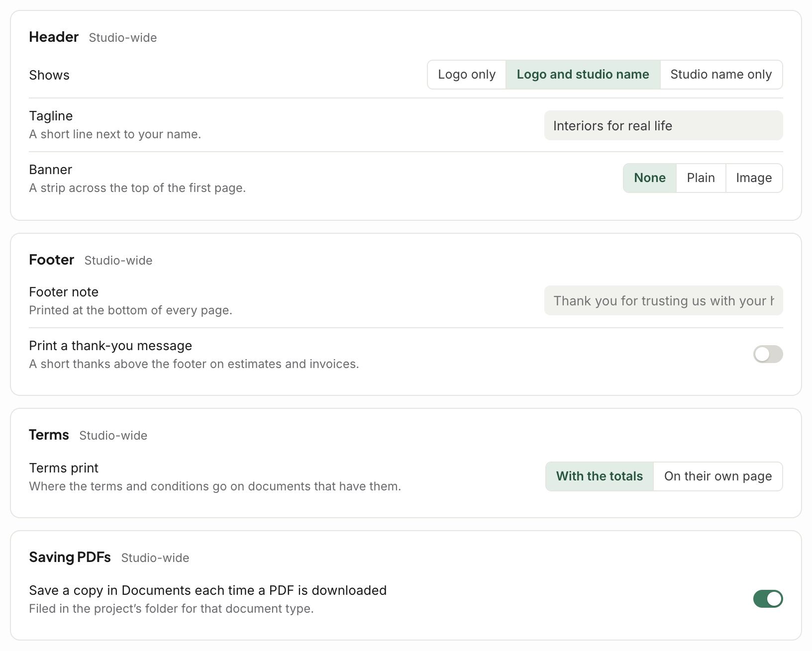This screenshot has width=812, height=651.
Task: Click "A short thanks above the footer" description
Action: [x=194, y=364]
